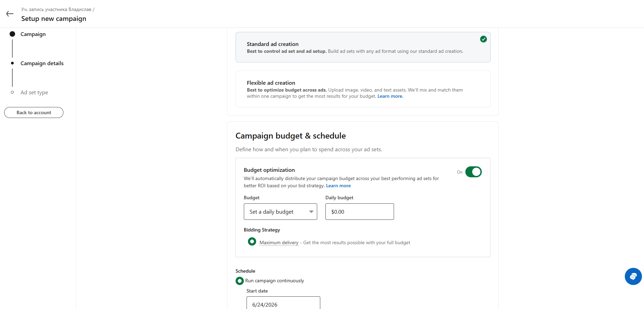This screenshot has width=644, height=309.
Task: Open Learn more link under Budget optimization
Action: click(x=338, y=186)
